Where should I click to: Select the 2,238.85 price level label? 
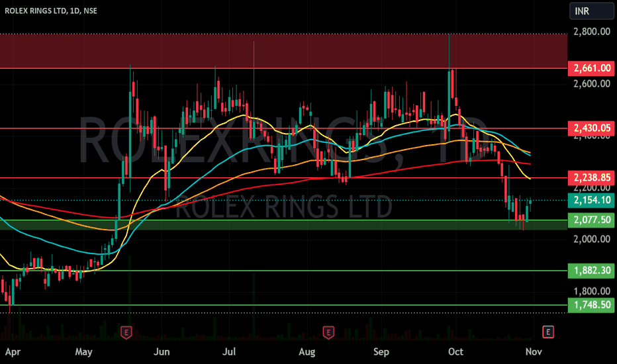tap(591, 178)
